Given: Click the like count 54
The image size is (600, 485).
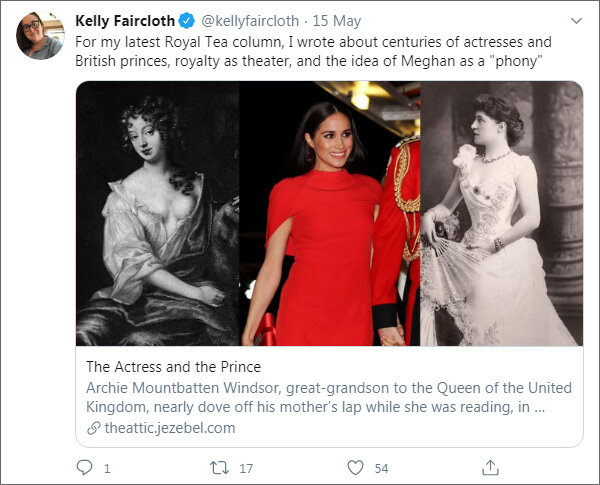Looking at the screenshot, I should (x=381, y=467).
